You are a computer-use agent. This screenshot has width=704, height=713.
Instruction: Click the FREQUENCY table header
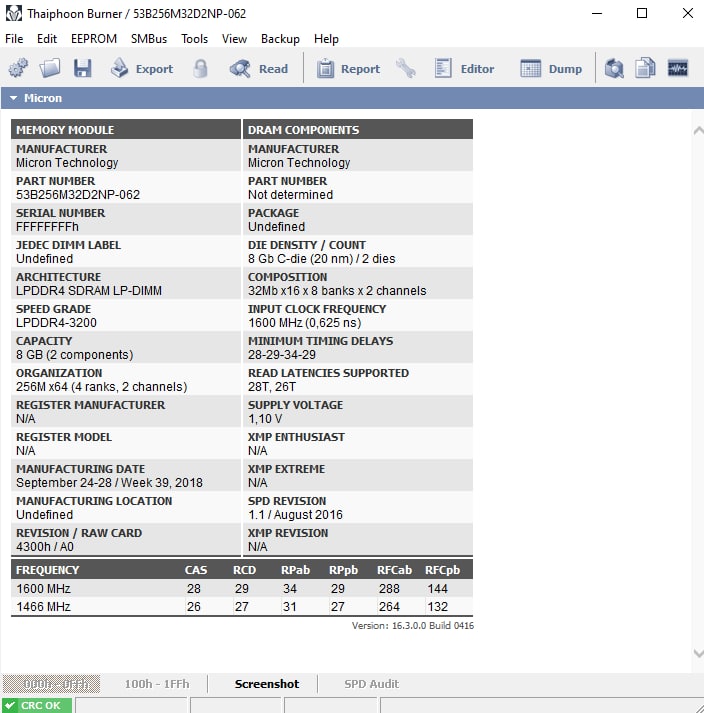(48, 570)
